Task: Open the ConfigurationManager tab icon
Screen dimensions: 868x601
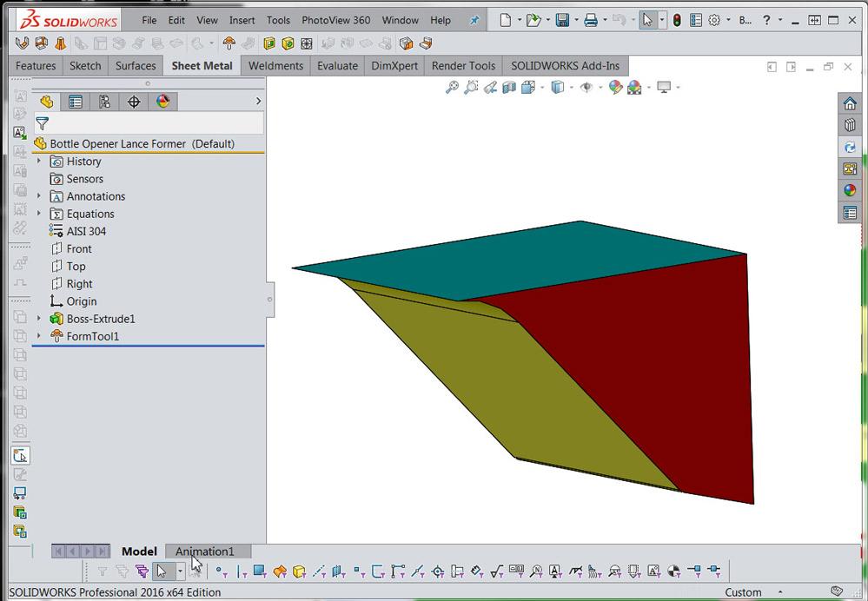Action: pyautogui.click(x=104, y=102)
